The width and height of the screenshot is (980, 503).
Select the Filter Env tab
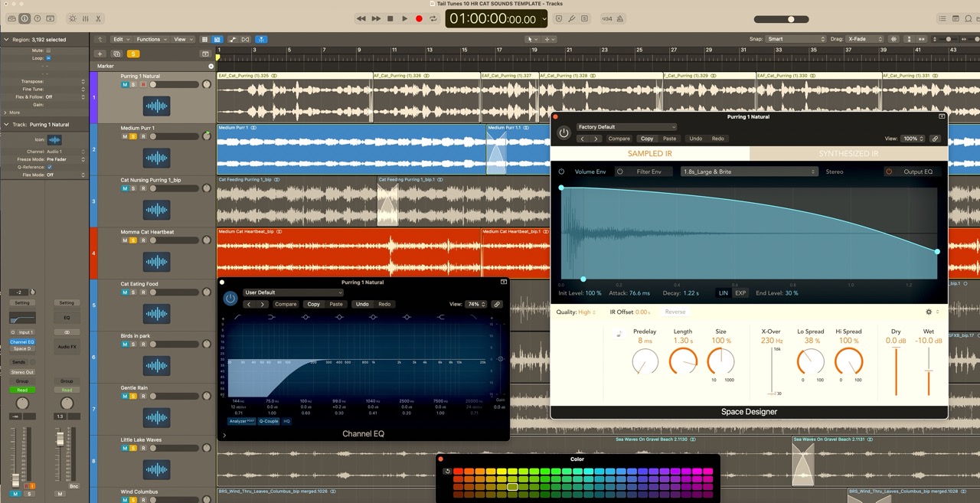tap(648, 171)
